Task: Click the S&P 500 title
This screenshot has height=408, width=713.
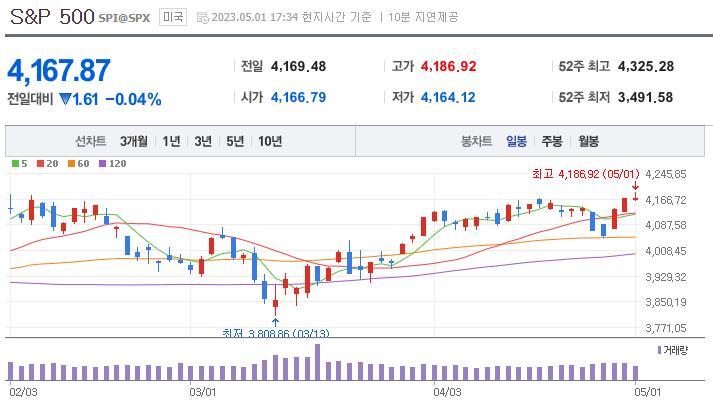Action: 52,17
